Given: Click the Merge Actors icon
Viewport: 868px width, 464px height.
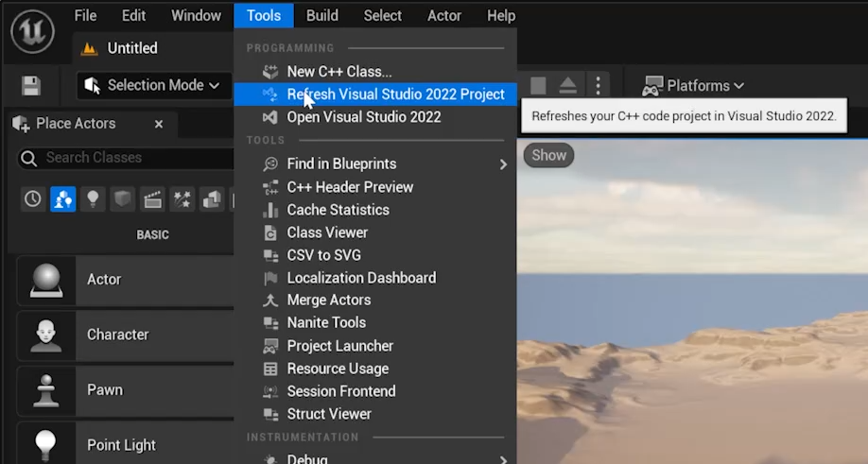Looking at the screenshot, I should point(270,301).
